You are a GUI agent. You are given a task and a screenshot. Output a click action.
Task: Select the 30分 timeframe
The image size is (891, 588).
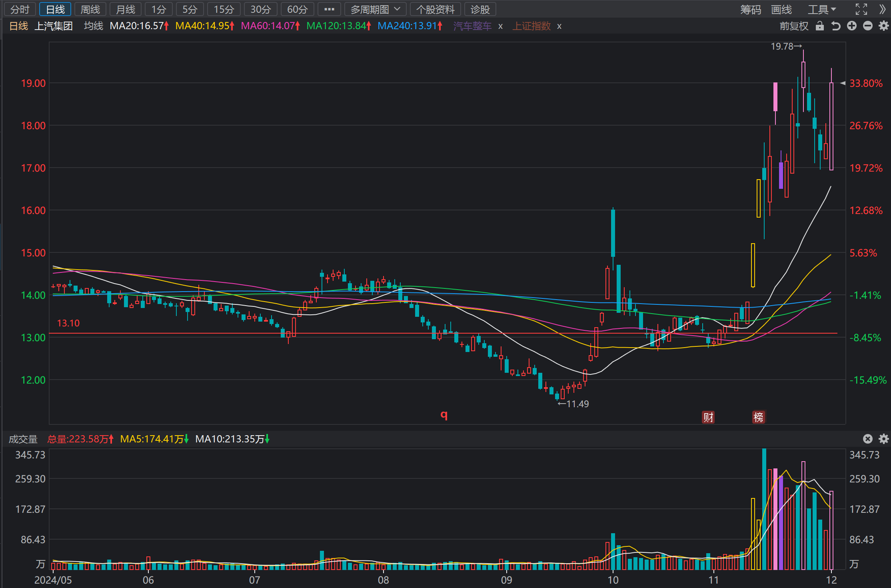tap(261, 9)
